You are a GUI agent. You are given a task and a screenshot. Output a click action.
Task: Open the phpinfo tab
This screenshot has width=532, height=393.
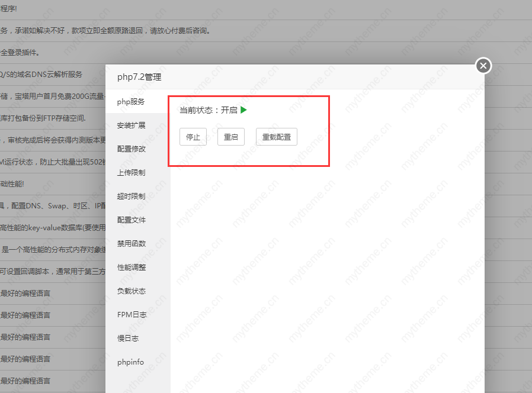pos(130,362)
